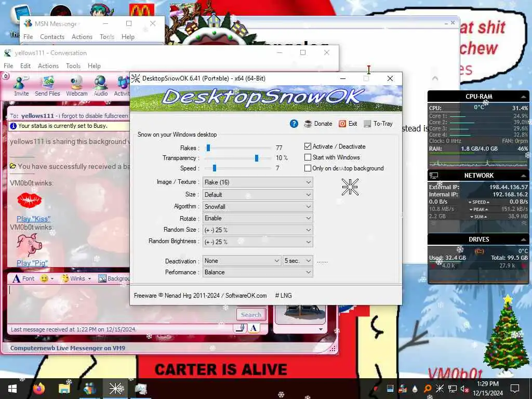The width and height of the screenshot is (532, 399).
Task: Collapse NETWORK gadget section arrow
Action: click(x=523, y=176)
